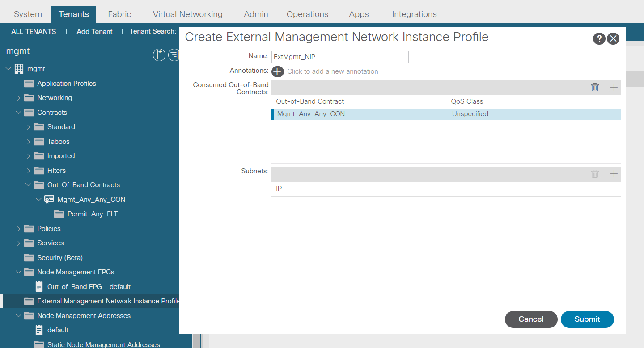
Task: Click 'Click to add a new annotation' text
Action: coord(333,71)
